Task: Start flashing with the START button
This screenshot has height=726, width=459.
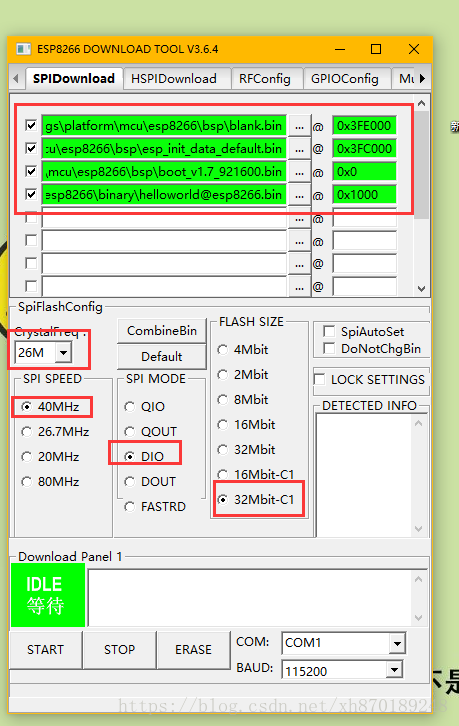Action: pos(45,650)
